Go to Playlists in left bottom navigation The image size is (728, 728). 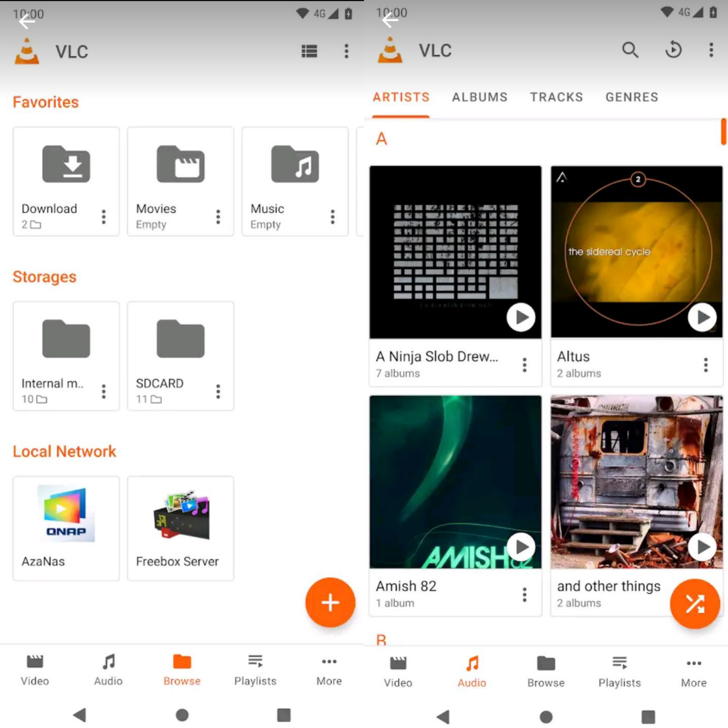tap(255, 670)
